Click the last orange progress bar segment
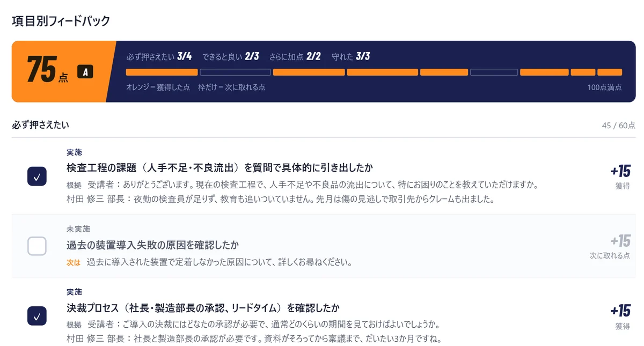Screen dimensions: 644x346 click(x=610, y=72)
